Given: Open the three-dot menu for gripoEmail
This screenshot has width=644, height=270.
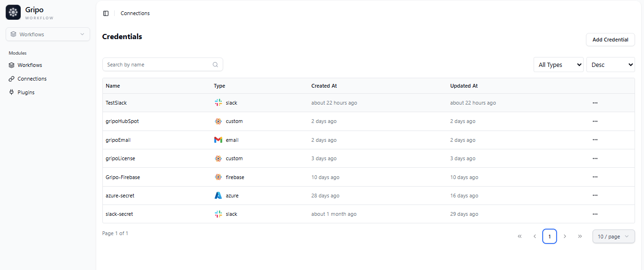Looking at the screenshot, I should tap(595, 140).
